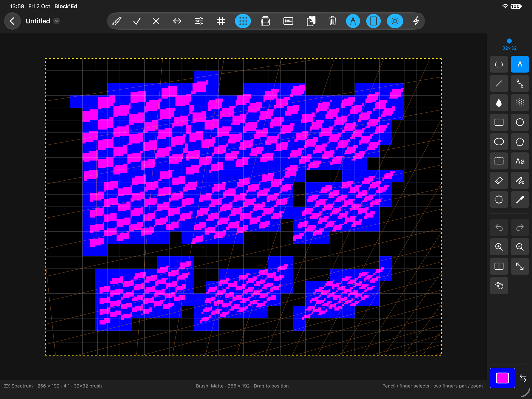Expand the Untitled document dropdown
Viewport: 532px width, 399px height.
click(x=57, y=21)
